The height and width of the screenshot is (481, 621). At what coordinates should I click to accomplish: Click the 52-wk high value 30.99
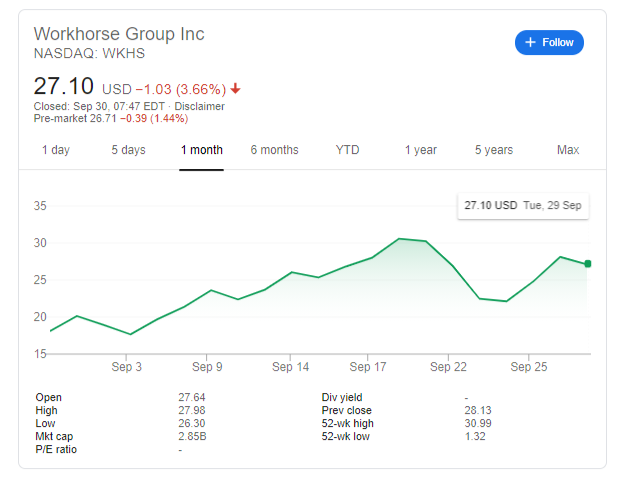point(478,423)
